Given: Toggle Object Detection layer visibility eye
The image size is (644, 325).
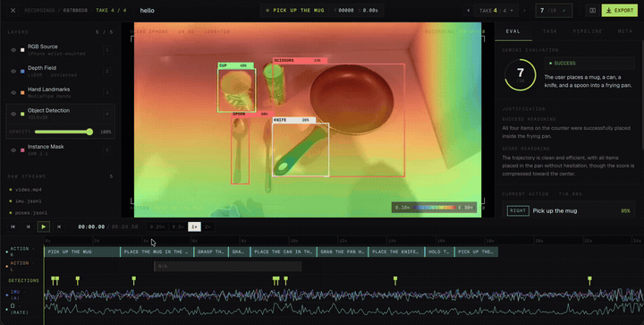Looking at the screenshot, I should pos(13,114).
